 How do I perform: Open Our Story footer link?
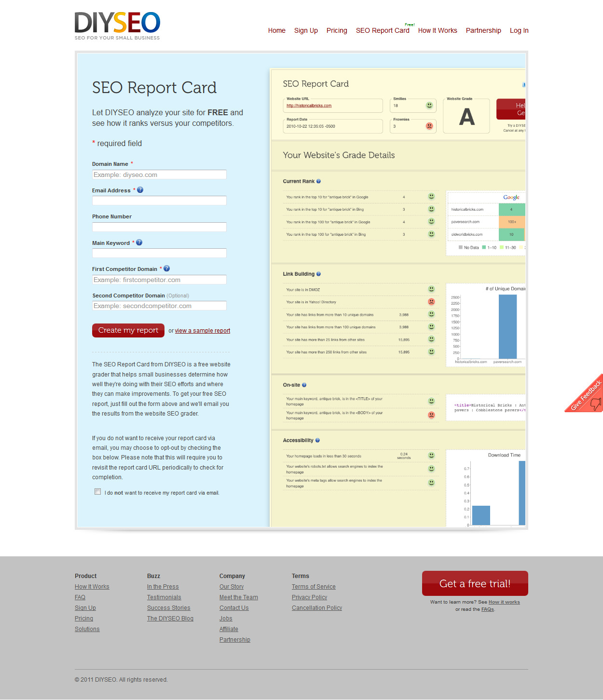pos(232,587)
